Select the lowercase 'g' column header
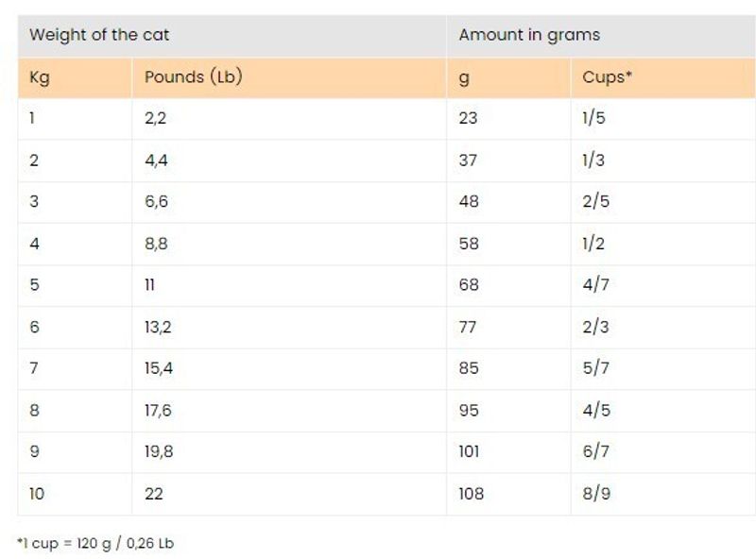 [464, 77]
